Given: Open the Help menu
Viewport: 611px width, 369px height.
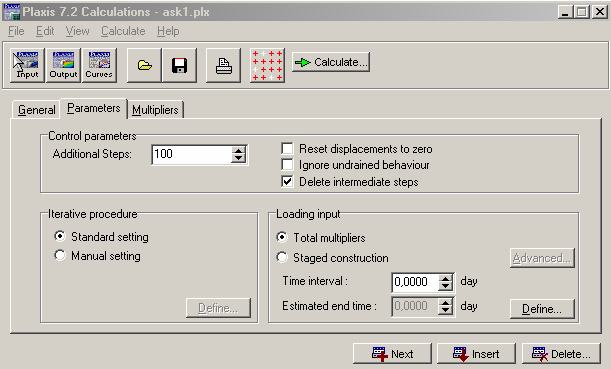Looking at the screenshot, I should (168, 31).
